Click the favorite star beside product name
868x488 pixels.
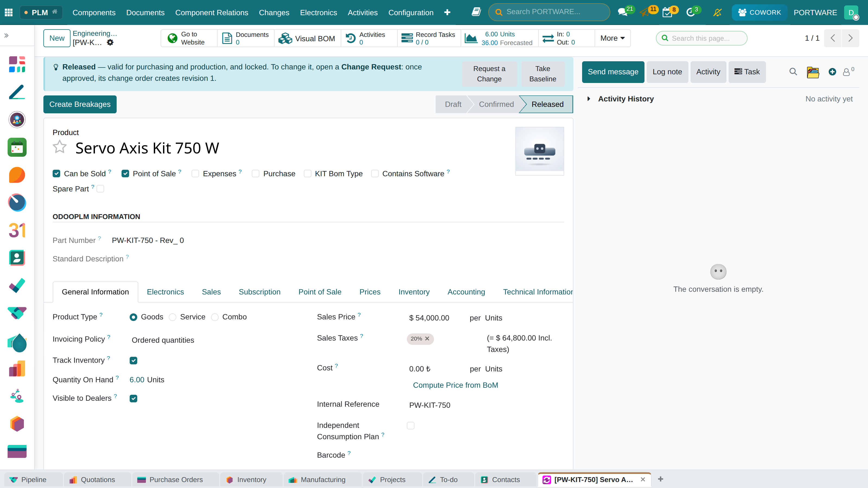(60, 147)
